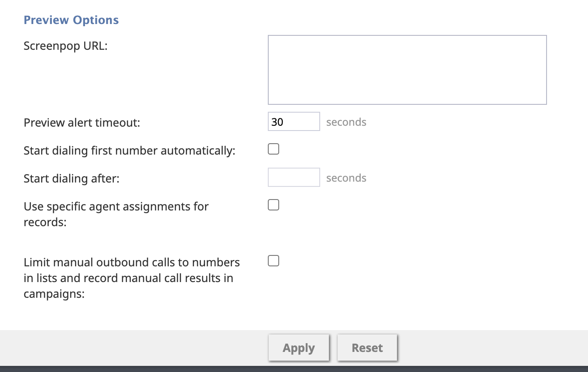The width and height of the screenshot is (588, 372).
Task: Click the Apply button
Action: [x=299, y=348]
